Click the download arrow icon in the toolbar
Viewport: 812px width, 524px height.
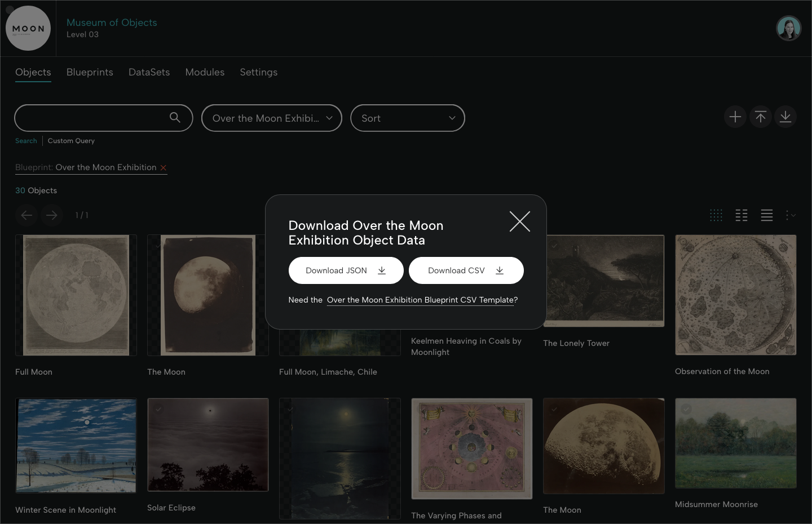(x=785, y=117)
